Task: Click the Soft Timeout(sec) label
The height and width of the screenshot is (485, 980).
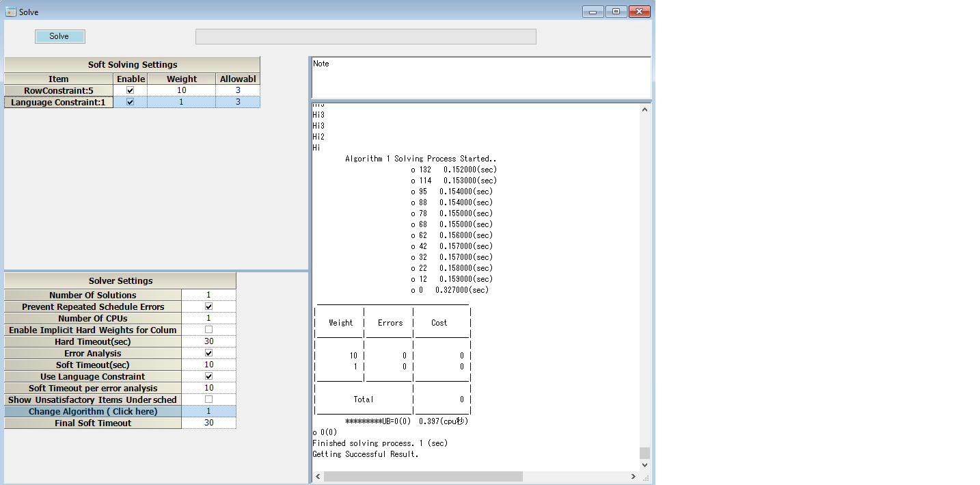Action: [x=93, y=365]
